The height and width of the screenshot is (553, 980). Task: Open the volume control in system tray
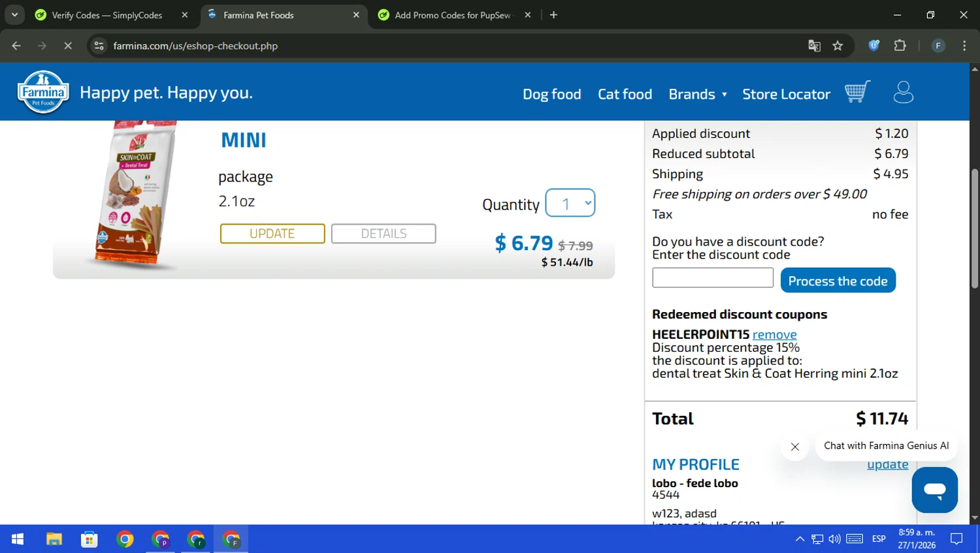834,539
